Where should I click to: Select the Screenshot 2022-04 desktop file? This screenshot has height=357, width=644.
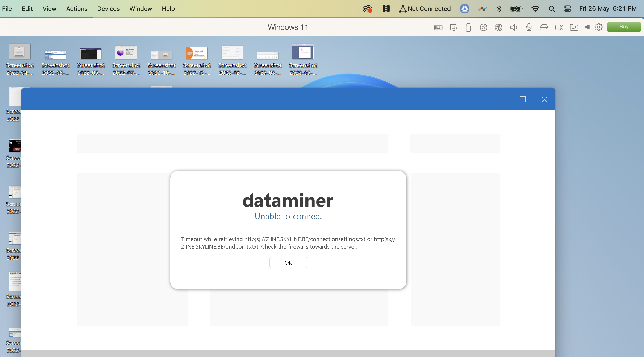pyautogui.click(x=20, y=60)
